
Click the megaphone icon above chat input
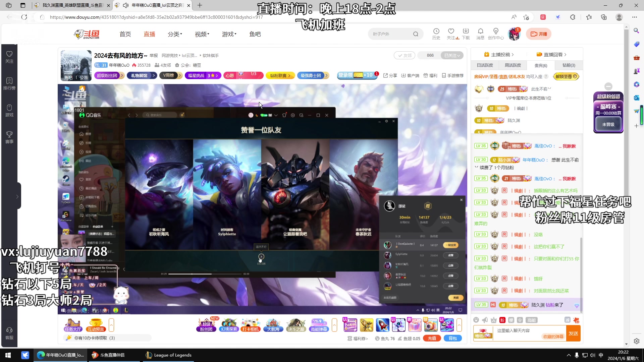coord(485,320)
